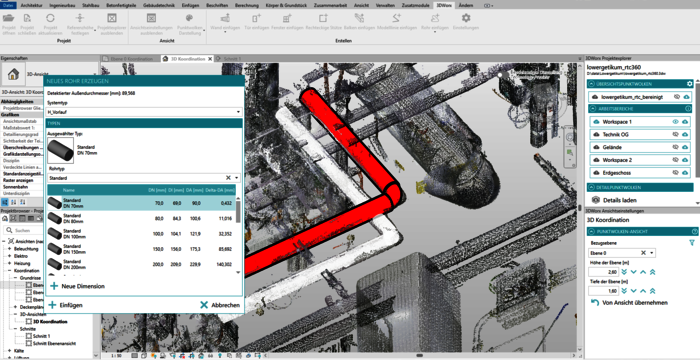The width and height of the screenshot is (700, 360).
Task: Open the Bezugsebene Ebene 0 dropdown
Action: pos(652,253)
